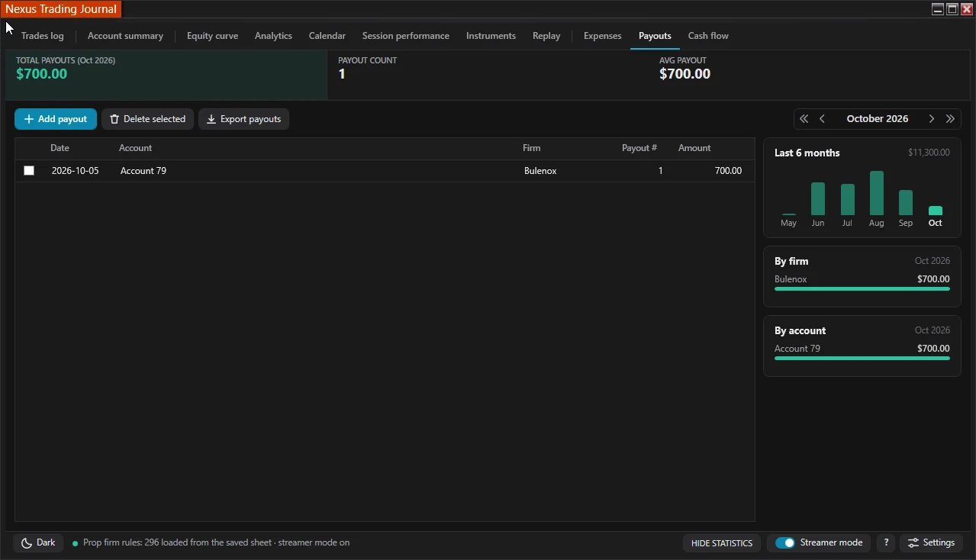Switch to the Cash flow tab

(x=708, y=36)
